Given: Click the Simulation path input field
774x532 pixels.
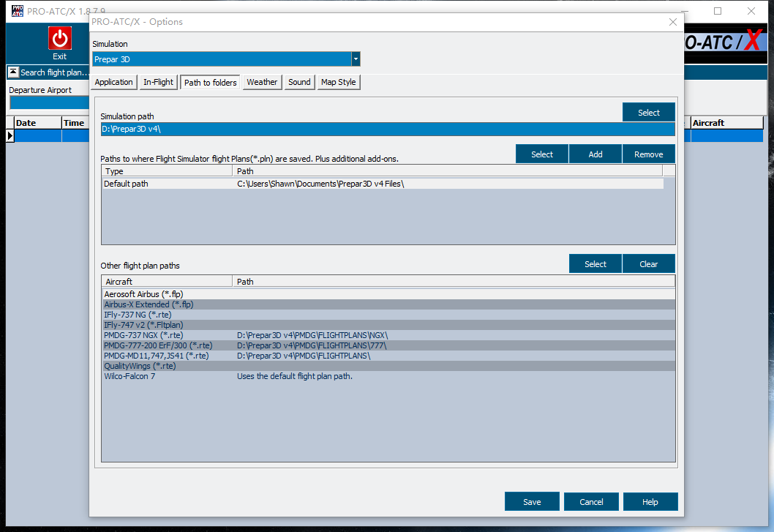Looking at the screenshot, I should 387,130.
